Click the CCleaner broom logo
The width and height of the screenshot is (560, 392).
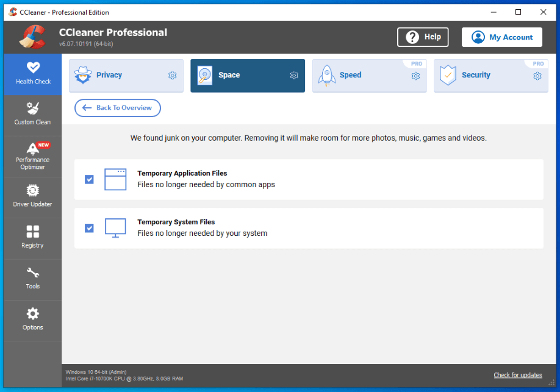click(x=32, y=37)
